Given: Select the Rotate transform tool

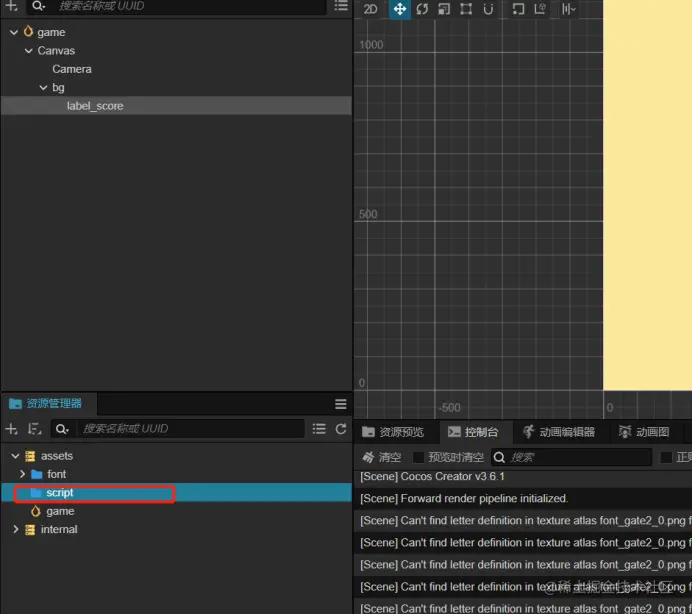Looking at the screenshot, I should [422, 9].
